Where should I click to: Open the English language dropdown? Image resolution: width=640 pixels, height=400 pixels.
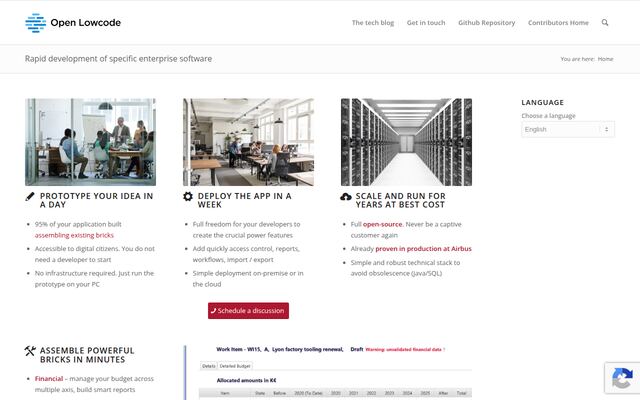(x=568, y=129)
